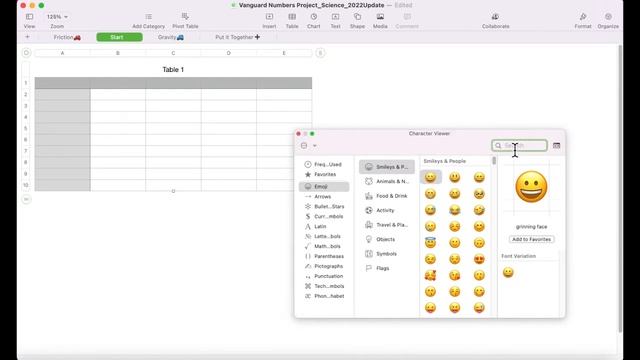
Task: Click add-row handle below row 10
Action: point(26,199)
